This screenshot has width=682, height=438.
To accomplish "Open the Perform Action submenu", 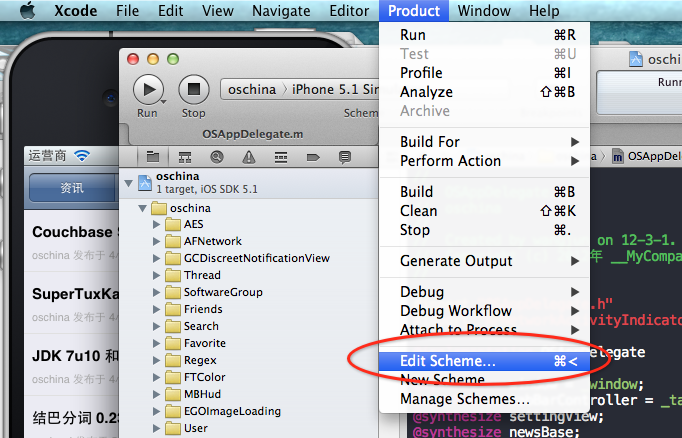I will pos(484,161).
